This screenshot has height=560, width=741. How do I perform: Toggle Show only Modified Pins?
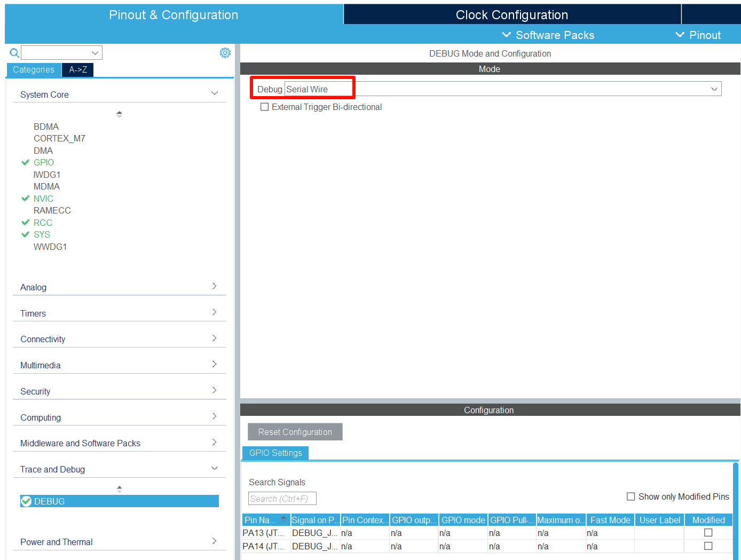point(630,496)
